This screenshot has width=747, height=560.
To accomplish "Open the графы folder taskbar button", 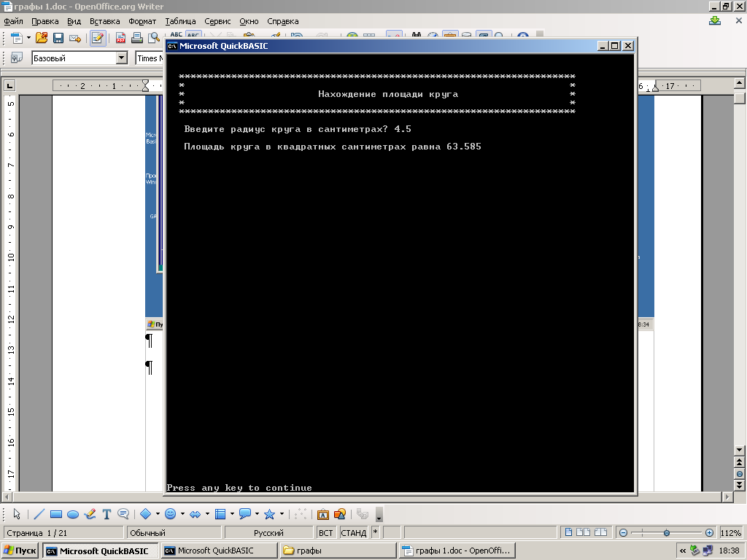I will point(338,551).
